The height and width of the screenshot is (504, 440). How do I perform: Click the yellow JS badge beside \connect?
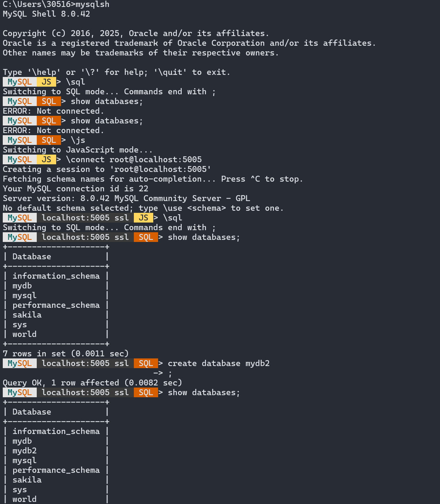point(46,160)
